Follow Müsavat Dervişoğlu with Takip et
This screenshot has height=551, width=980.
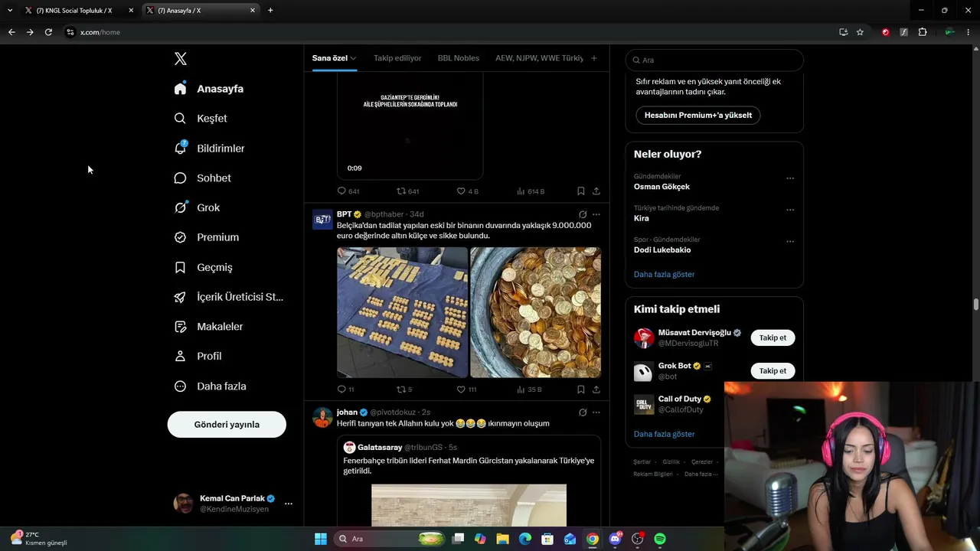[773, 337]
